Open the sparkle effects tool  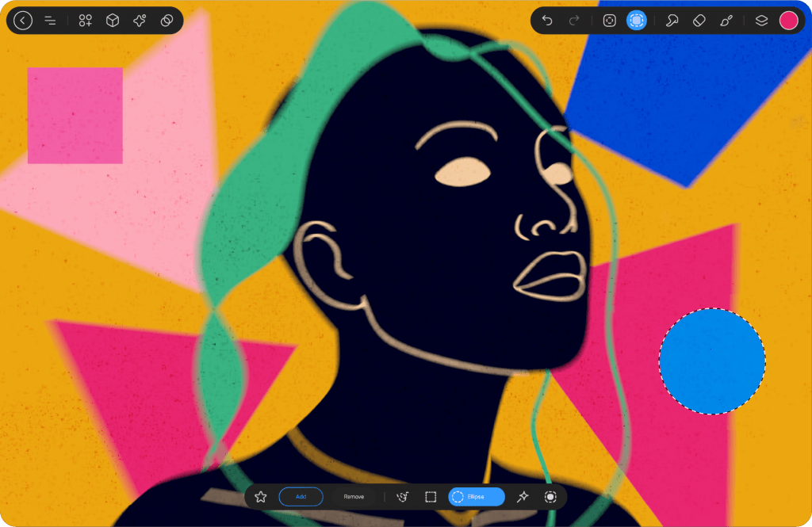(x=140, y=21)
